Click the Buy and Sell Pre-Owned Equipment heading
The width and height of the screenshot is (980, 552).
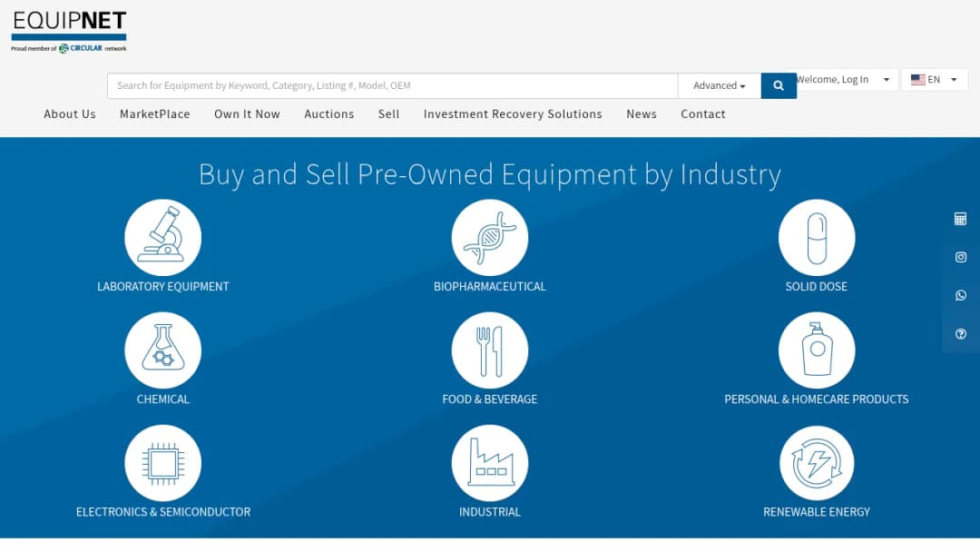click(x=490, y=174)
